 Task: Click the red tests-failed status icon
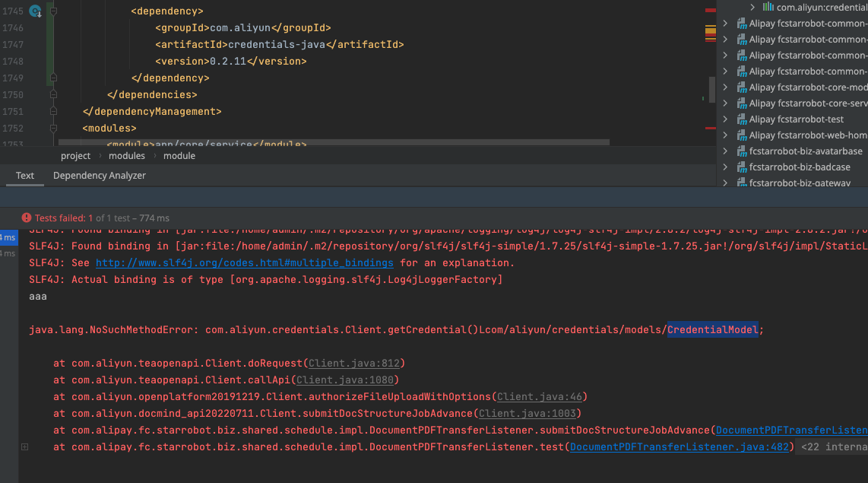click(27, 218)
